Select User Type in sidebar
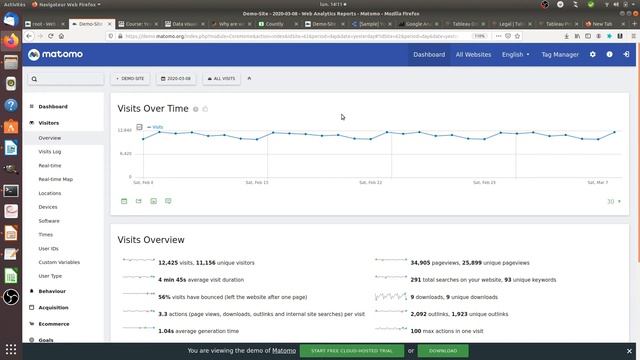 50,276
